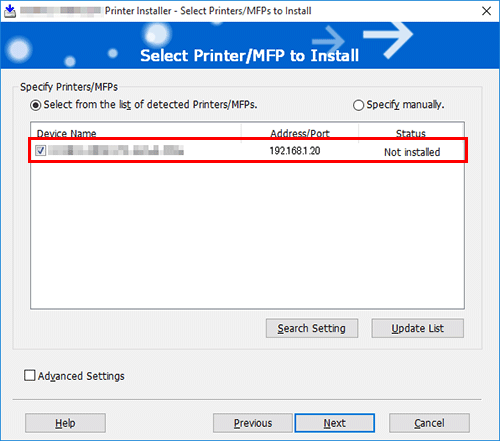Refresh printers with Update List

(417, 328)
